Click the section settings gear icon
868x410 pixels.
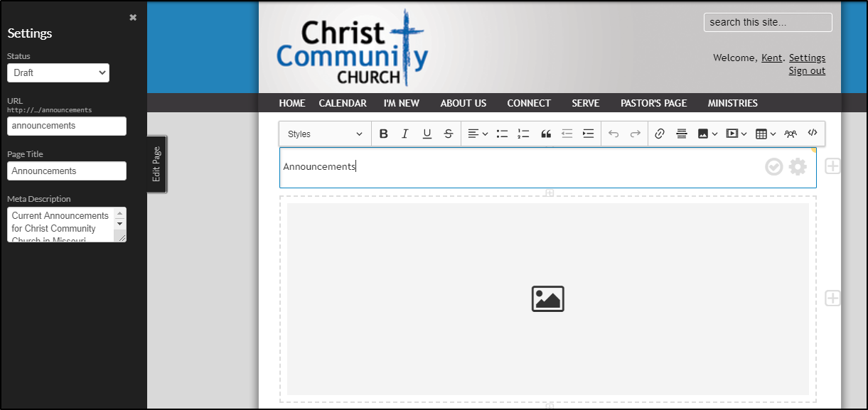798,167
